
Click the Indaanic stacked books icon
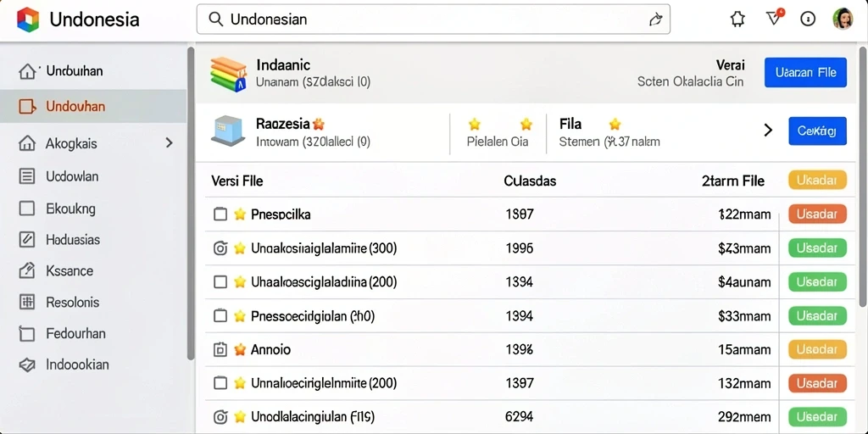(229, 75)
